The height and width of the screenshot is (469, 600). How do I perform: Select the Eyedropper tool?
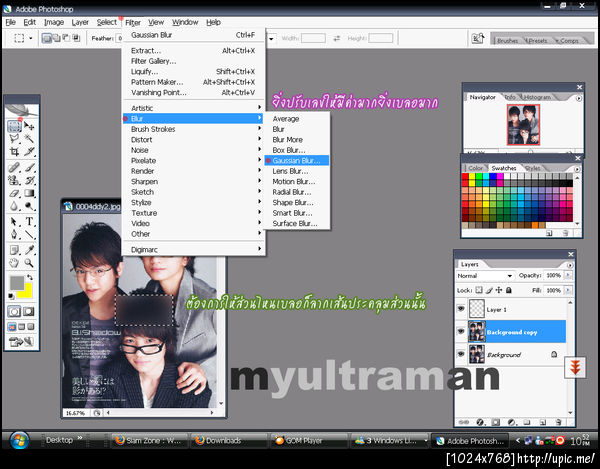(x=29, y=250)
